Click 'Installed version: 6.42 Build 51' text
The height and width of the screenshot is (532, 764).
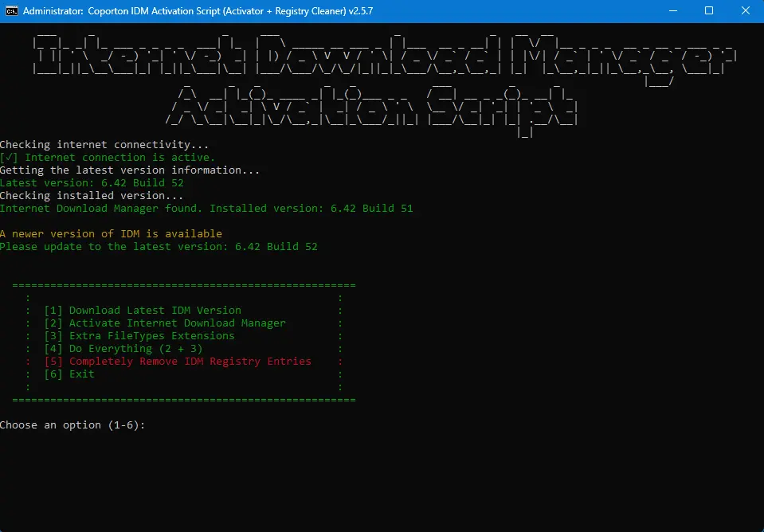(x=311, y=208)
